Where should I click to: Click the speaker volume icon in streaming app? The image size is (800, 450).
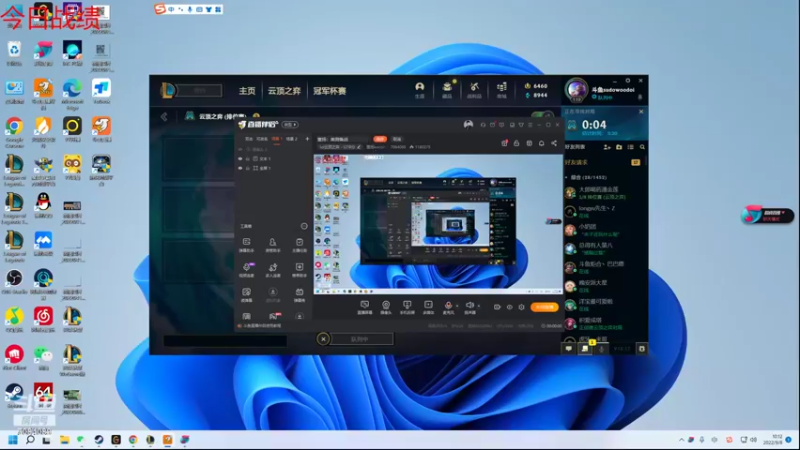click(469, 305)
